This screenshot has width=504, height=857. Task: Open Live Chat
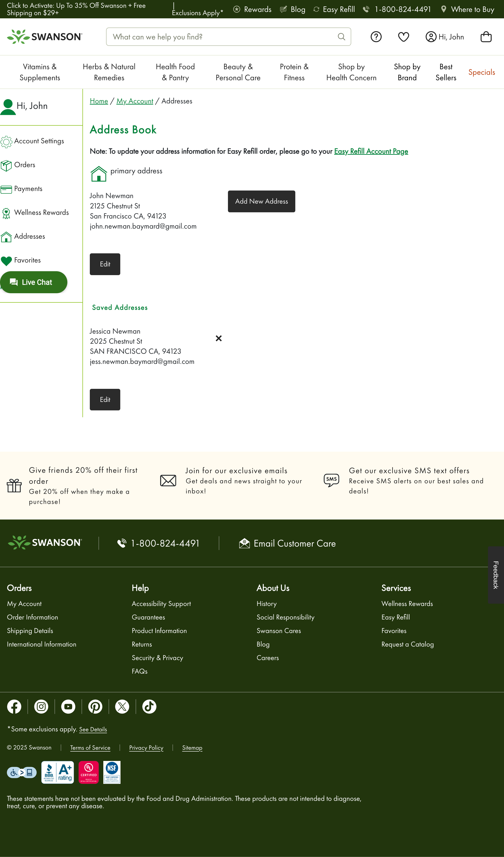34,282
